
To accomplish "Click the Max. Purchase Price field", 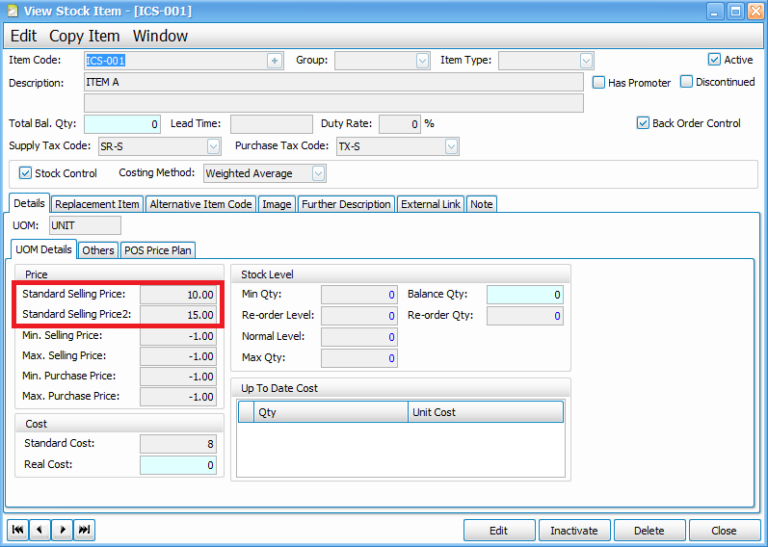I will coord(179,397).
